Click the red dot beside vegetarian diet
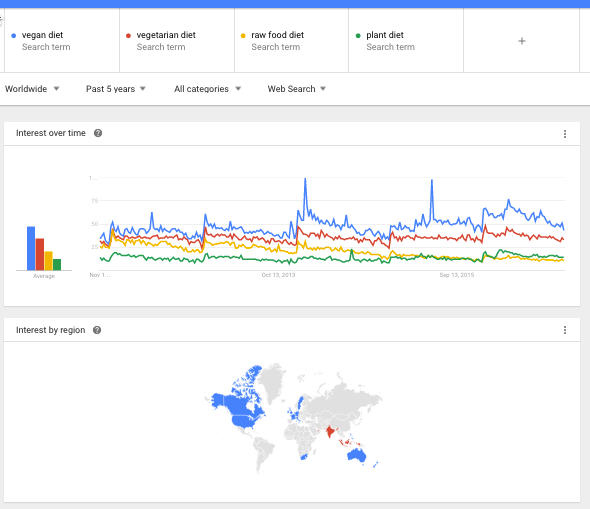 [x=128, y=36]
